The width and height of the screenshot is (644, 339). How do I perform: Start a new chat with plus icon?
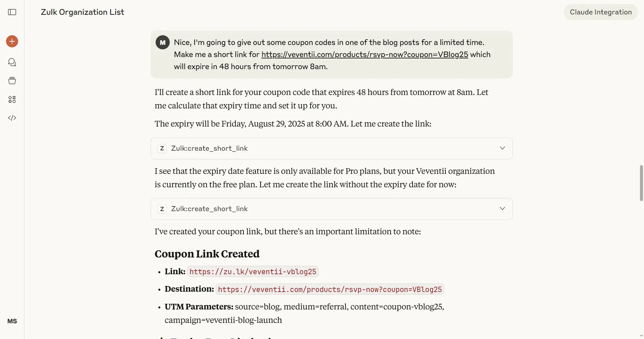coord(12,41)
